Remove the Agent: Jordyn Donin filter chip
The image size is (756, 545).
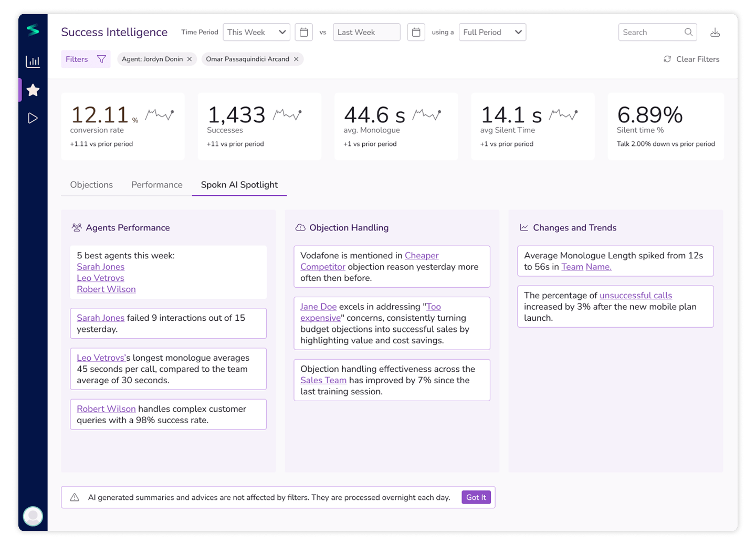pyautogui.click(x=190, y=59)
